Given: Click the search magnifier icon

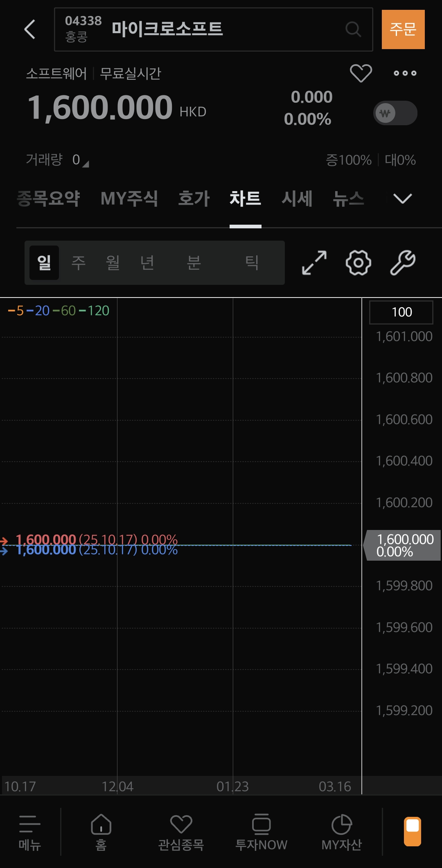Looking at the screenshot, I should [353, 29].
